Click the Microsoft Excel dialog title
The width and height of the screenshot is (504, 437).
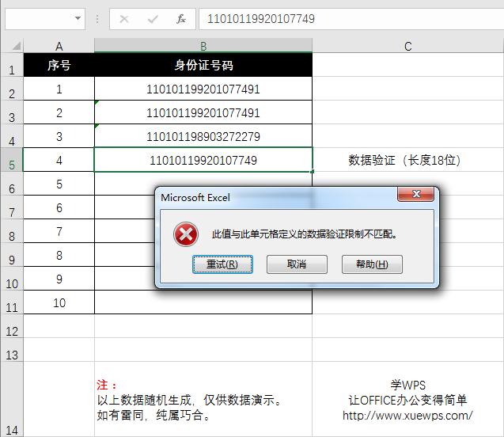(195, 197)
